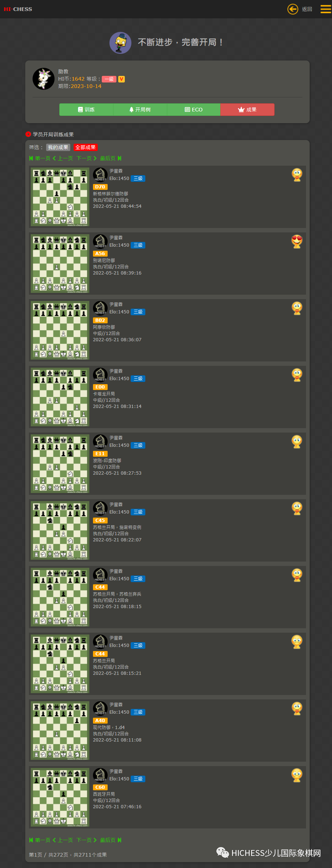Go to 下一页 in the top pagination
The width and height of the screenshot is (332, 868).
[86, 158]
